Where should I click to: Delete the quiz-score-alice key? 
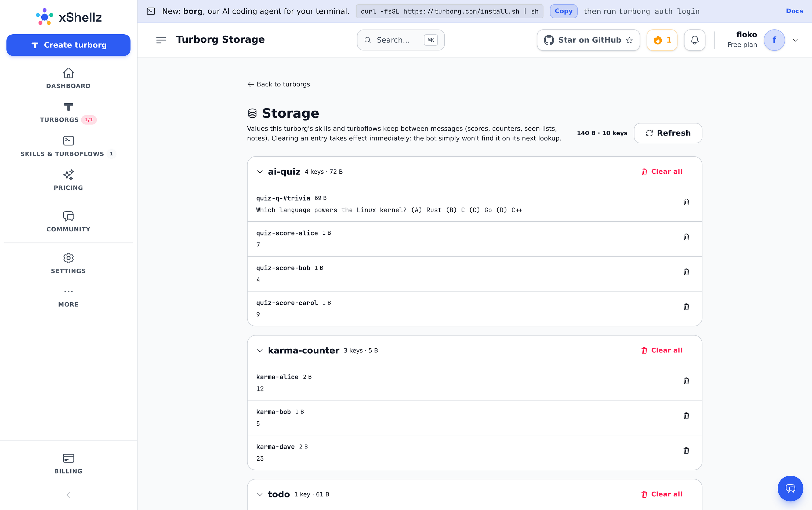[686, 237]
